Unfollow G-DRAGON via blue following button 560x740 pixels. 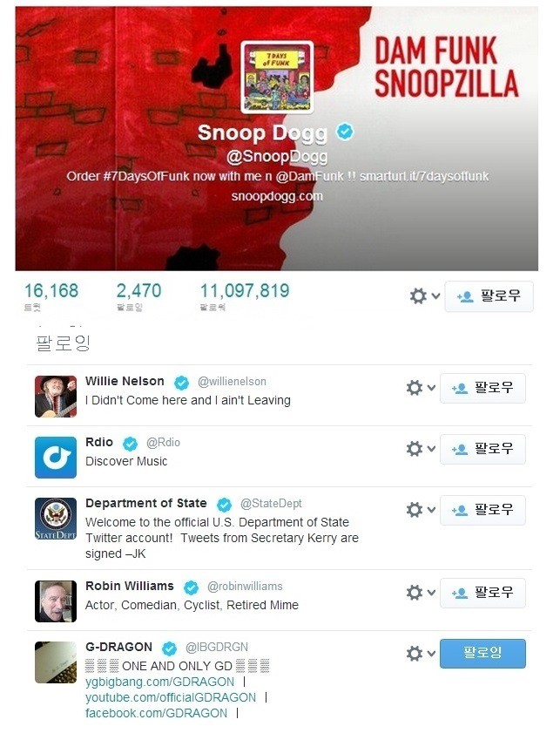click(x=482, y=654)
